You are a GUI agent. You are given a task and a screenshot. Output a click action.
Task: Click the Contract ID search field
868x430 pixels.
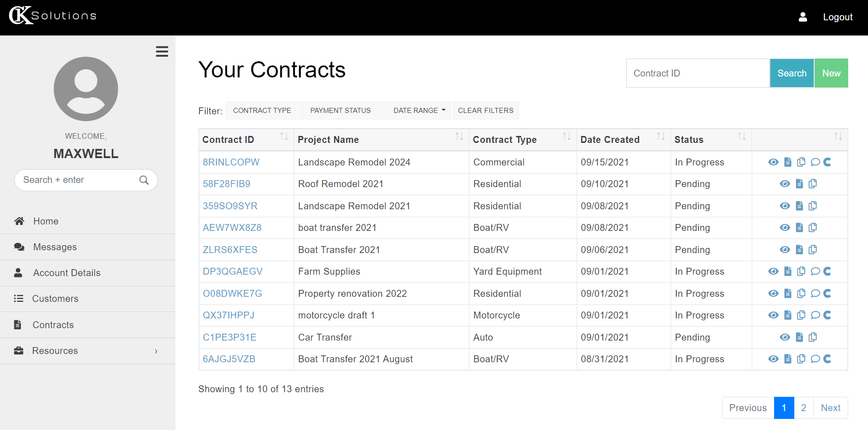[698, 73]
